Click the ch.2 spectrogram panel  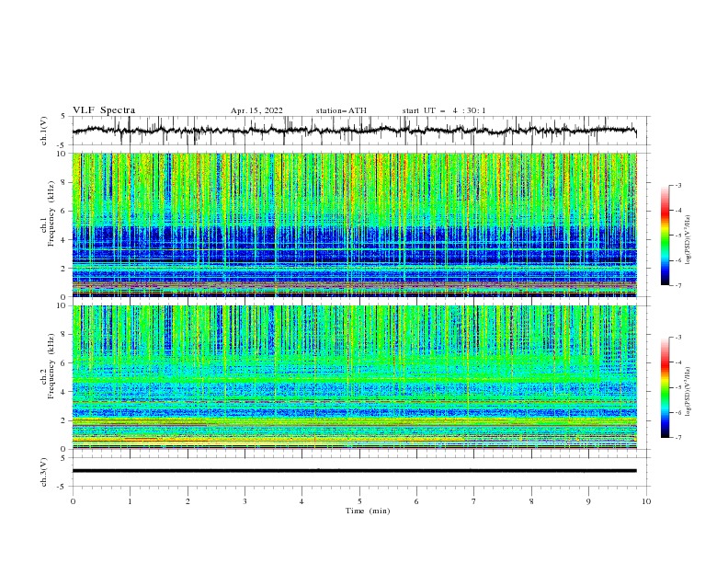[355, 377]
